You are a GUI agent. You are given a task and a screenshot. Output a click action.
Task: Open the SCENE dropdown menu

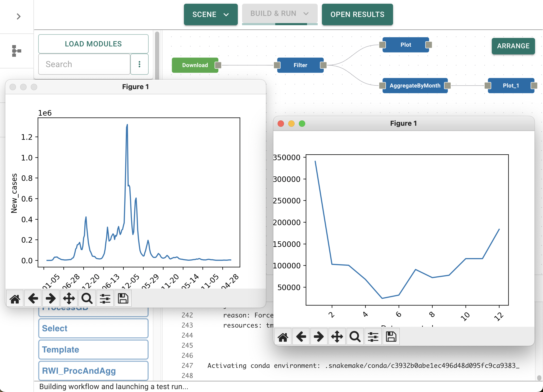211,14
